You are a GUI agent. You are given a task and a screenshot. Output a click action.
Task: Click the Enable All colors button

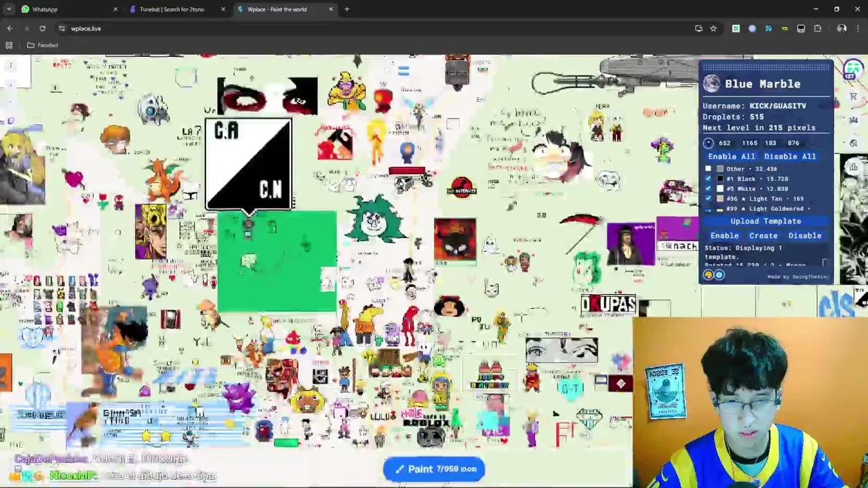click(731, 157)
